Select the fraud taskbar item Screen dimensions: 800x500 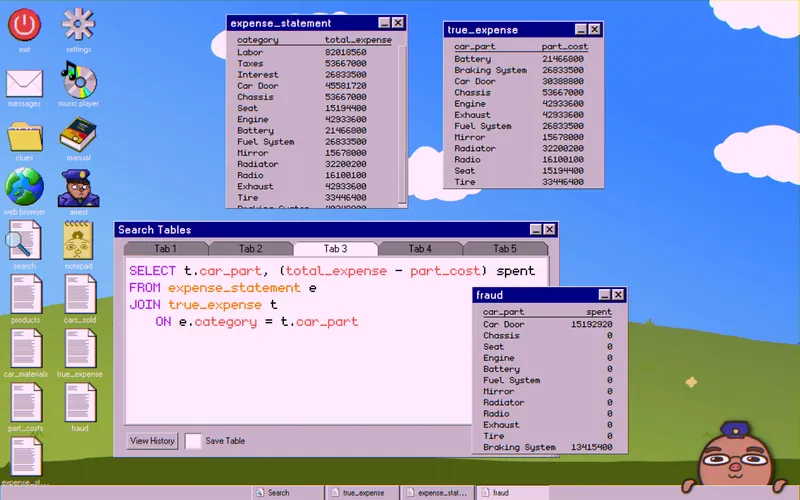513,493
